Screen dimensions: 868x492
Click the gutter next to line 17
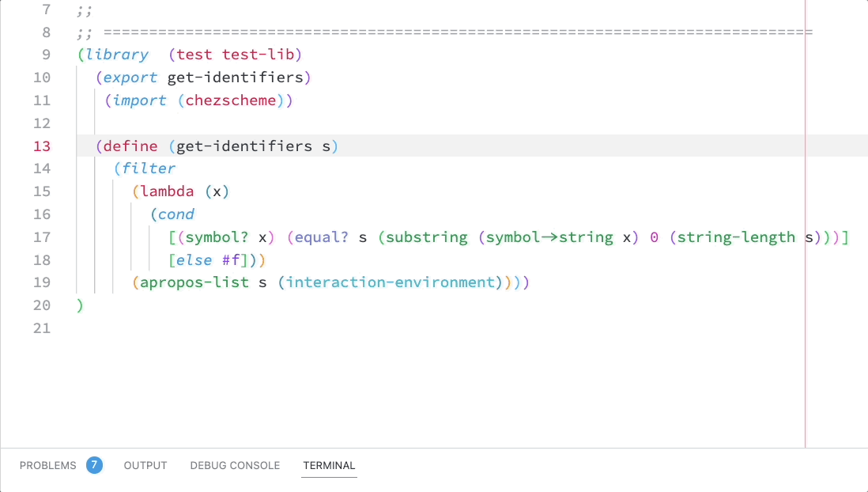click(42, 237)
